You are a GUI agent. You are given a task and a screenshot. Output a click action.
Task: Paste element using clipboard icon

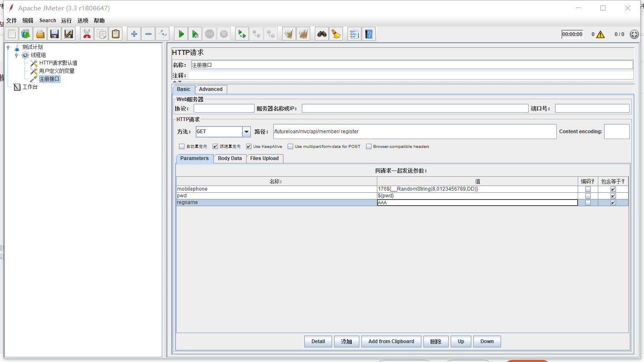(x=115, y=34)
